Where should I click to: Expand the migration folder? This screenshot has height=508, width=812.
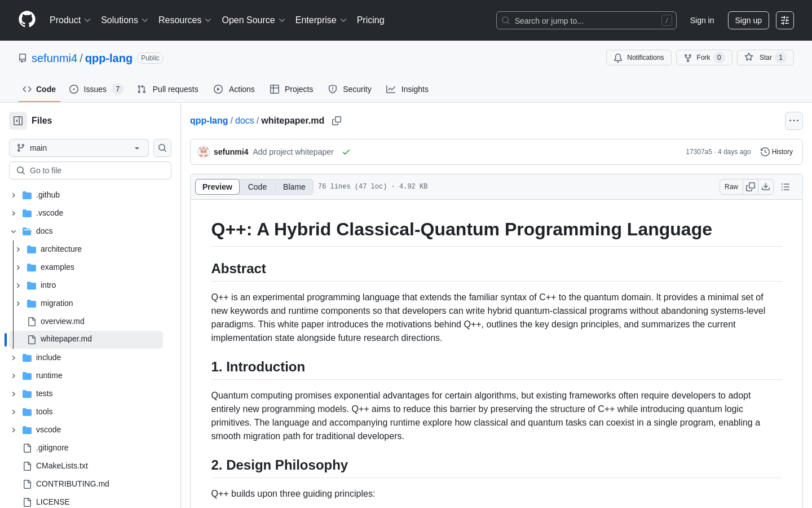[x=18, y=304]
